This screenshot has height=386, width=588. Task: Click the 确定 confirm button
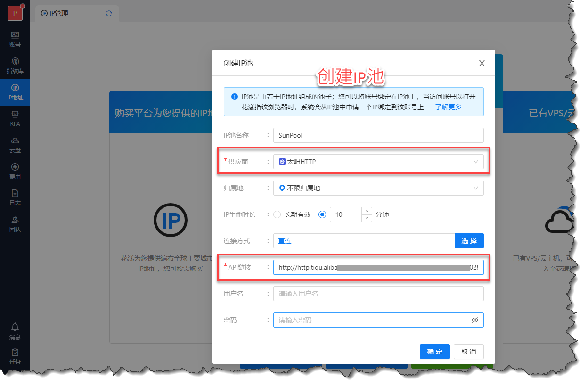(434, 352)
